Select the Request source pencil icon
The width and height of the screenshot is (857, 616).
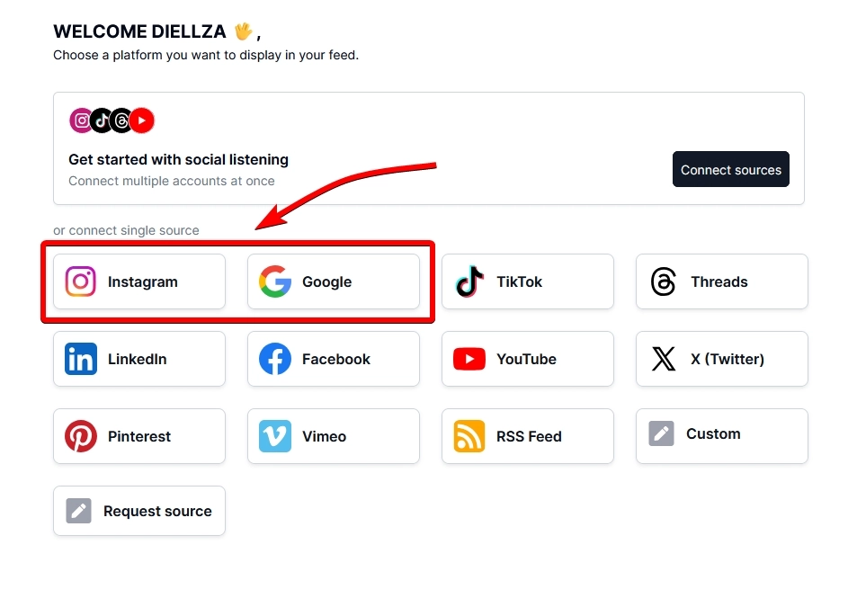click(x=80, y=511)
